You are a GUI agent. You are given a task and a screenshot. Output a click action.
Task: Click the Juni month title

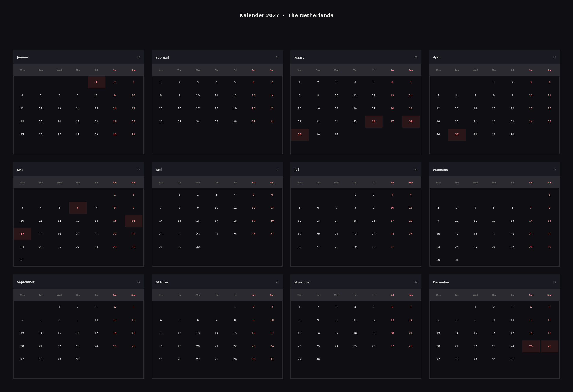click(x=159, y=169)
